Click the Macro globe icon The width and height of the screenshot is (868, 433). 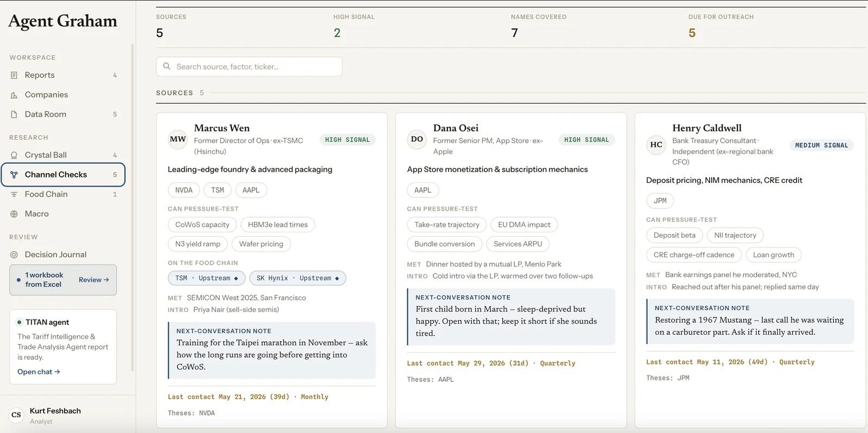click(14, 214)
